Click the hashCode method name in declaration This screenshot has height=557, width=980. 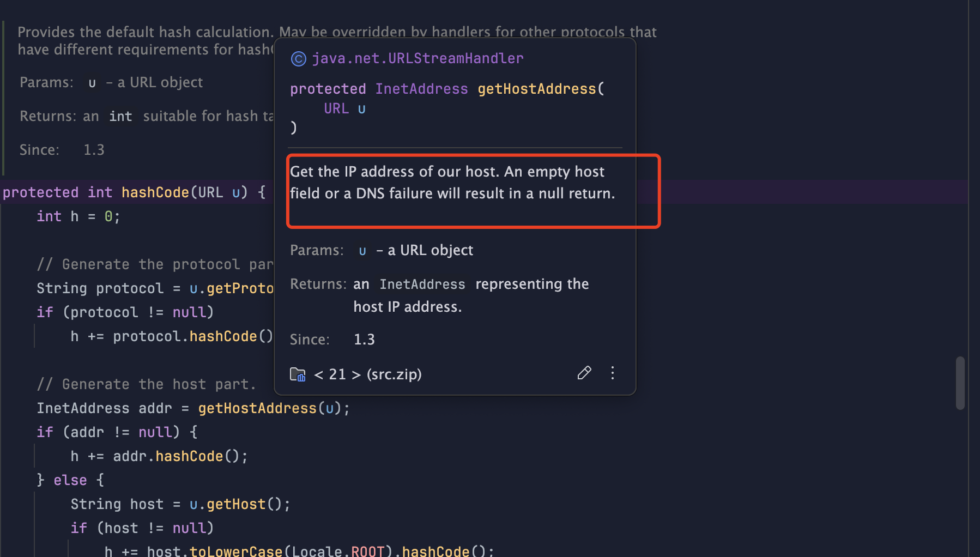pos(155,192)
